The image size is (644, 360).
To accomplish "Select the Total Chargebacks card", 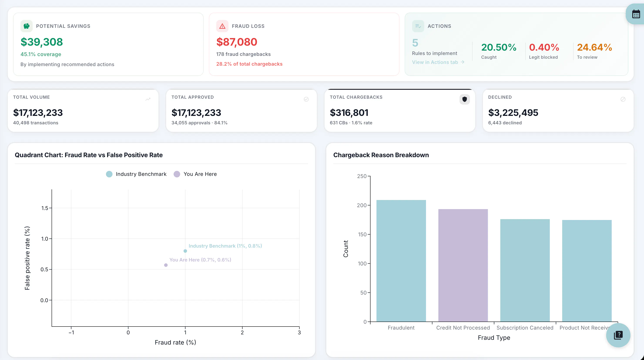I will tap(400, 110).
